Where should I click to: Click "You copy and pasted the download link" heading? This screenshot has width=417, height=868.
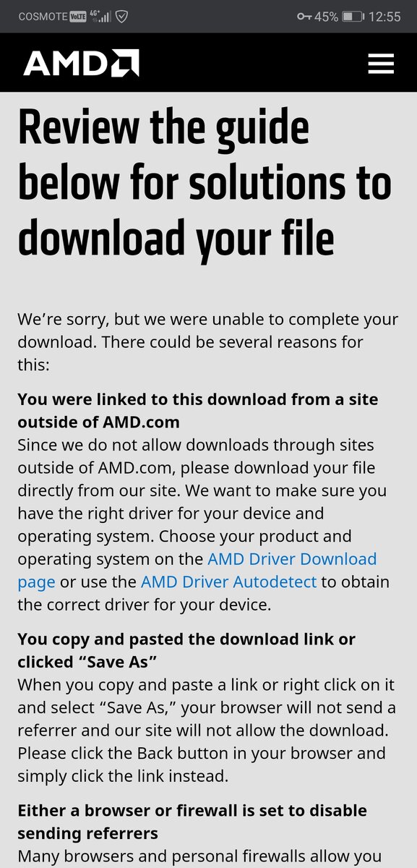pos(186,650)
